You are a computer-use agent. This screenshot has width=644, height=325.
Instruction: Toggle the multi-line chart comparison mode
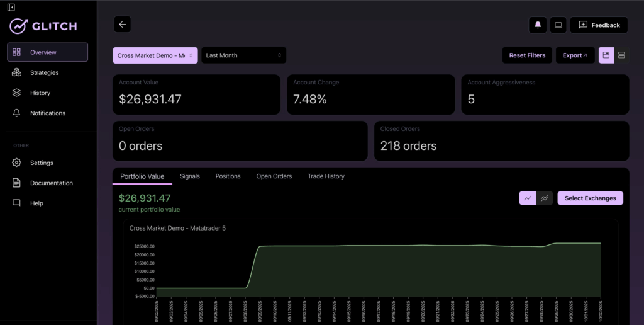tap(545, 198)
